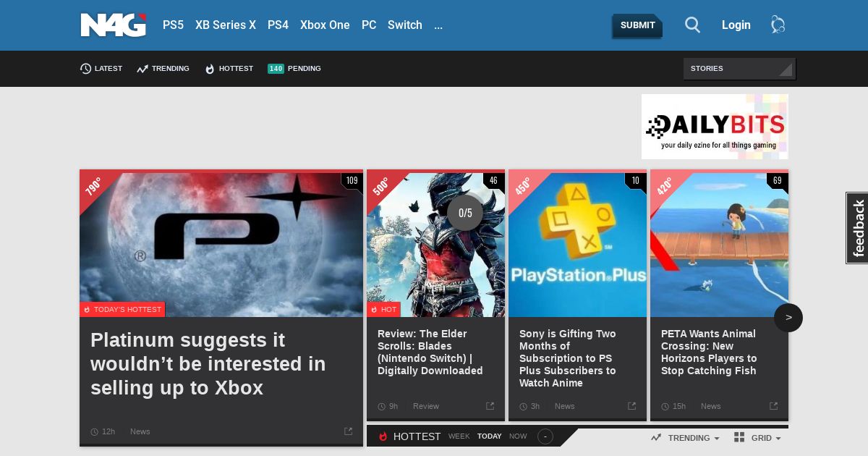Image resolution: width=868 pixels, height=456 pixels.
Task: Open the feedback side tab
Action: pos(857,228)
